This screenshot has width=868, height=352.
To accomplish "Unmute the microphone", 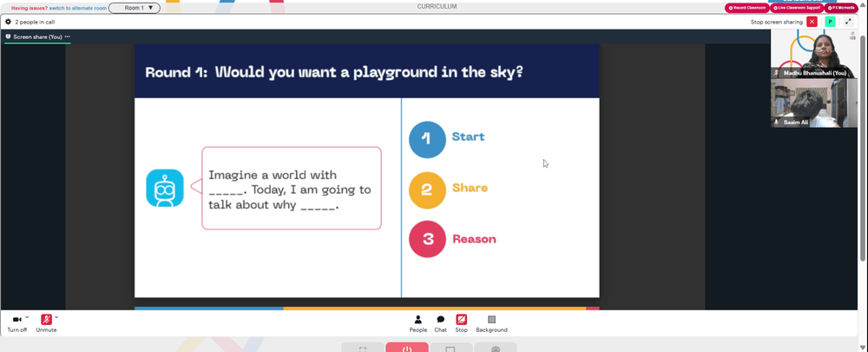I will point(46,320).
